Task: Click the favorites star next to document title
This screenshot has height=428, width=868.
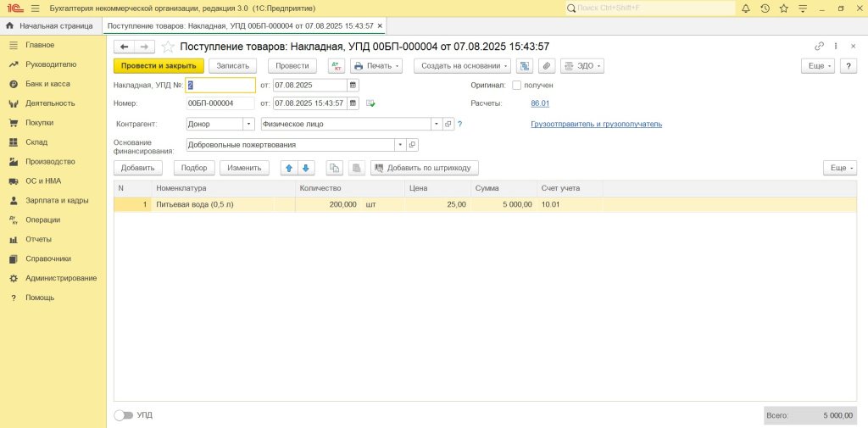Action: coord(168,47)
